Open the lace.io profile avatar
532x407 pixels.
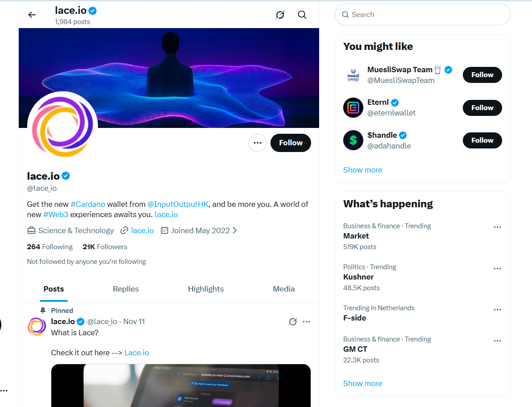(x=62, y=127)
